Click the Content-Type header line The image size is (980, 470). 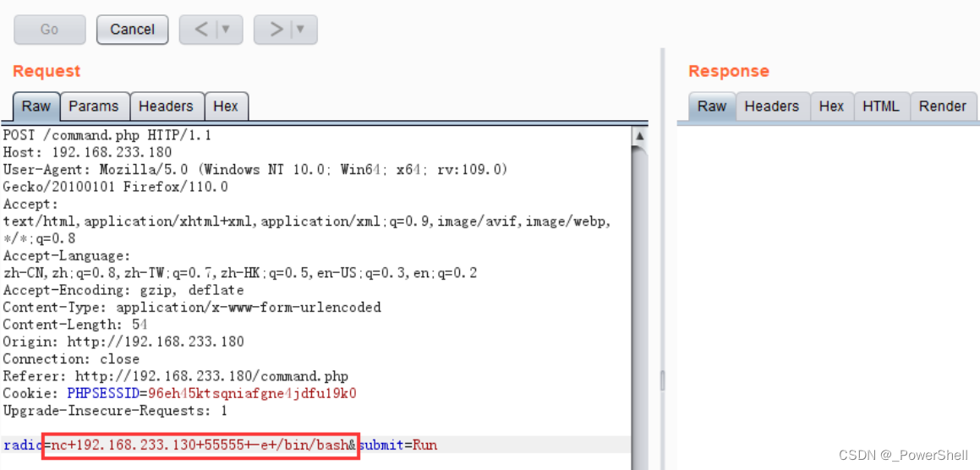[192, 308]
